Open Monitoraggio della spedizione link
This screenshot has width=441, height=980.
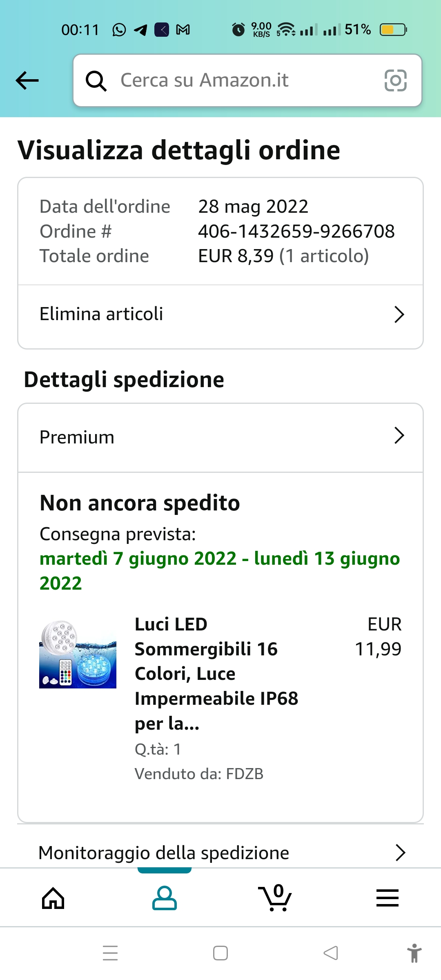point(220,853)
